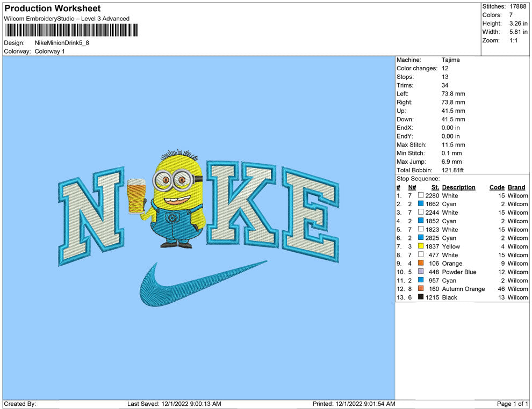Viewport: 532px width, 409px height.
Task: Click the St. column header
Action: pyautogui.click(x=435, y=187)
